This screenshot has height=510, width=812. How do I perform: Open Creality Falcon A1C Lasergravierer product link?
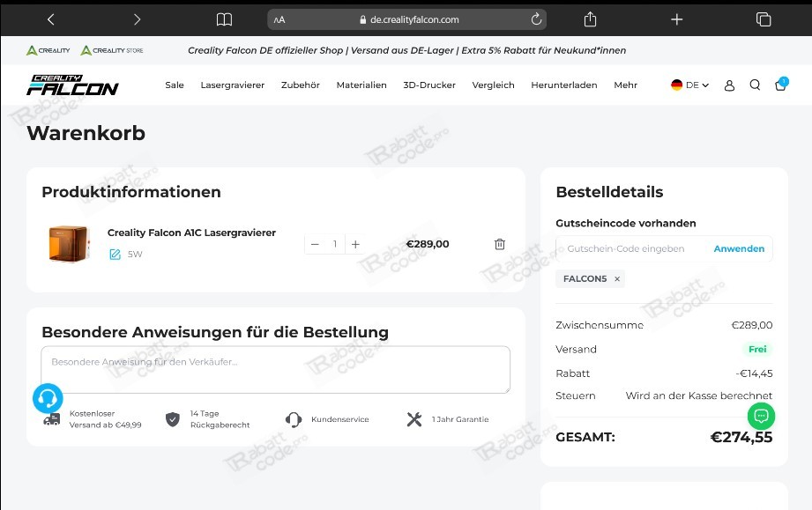tap(191, 233)
